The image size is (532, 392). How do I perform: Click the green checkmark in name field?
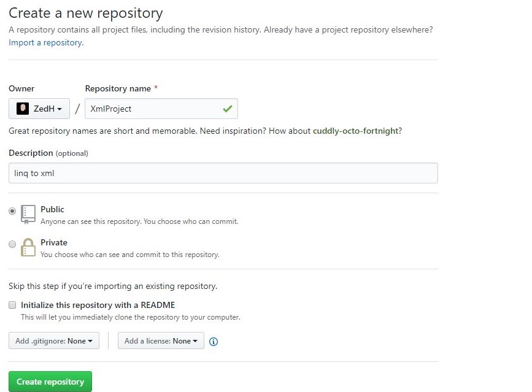coord(228,109)
